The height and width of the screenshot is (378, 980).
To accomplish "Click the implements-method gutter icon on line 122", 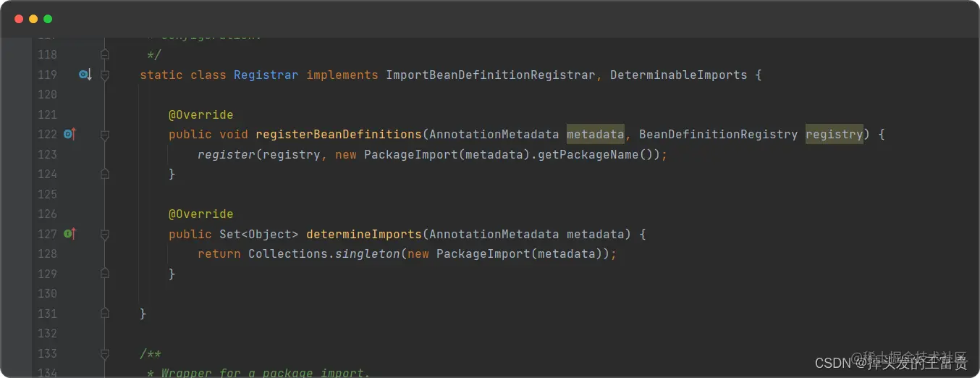I will click(x=69, y=134).
